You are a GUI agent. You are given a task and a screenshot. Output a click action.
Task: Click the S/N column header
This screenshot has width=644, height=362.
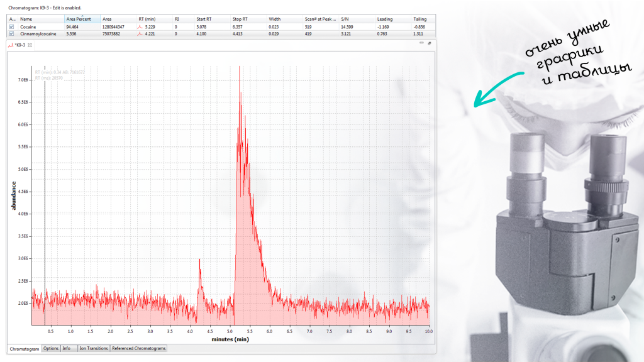[x=345, y=19]
